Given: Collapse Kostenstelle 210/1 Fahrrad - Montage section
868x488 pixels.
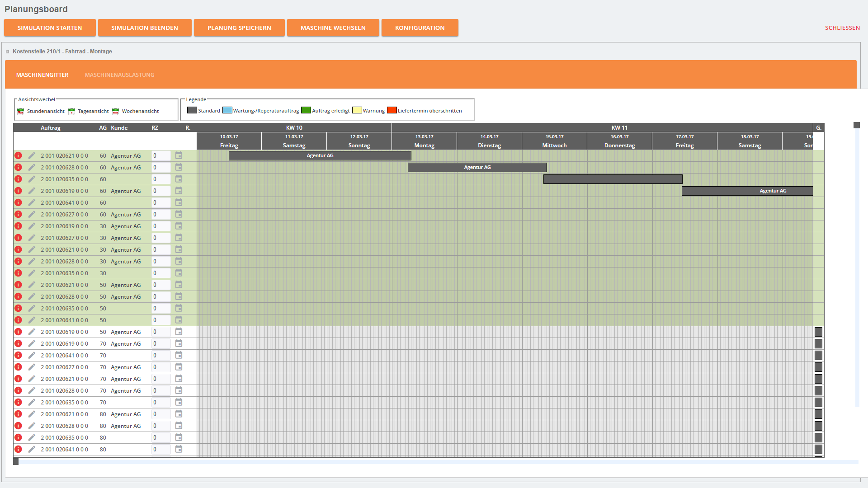Looking at the screenshot, I should pos(8,52).
